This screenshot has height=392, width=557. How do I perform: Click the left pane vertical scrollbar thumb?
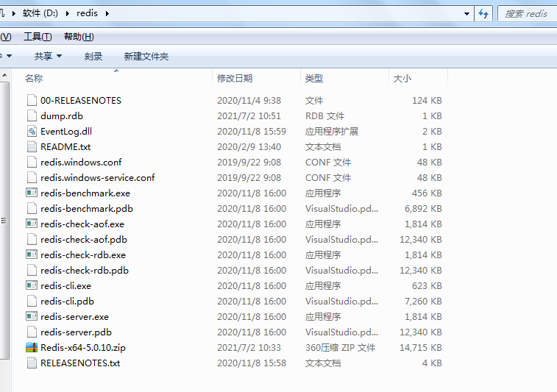pos(4,221)
